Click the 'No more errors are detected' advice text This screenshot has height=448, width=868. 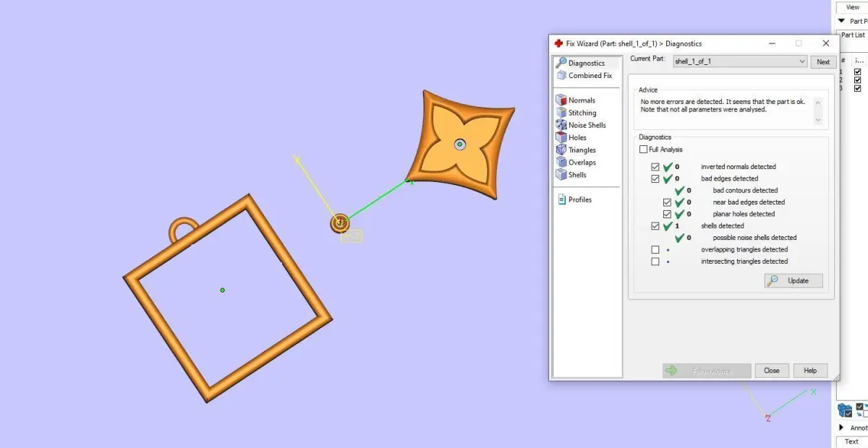723,105
